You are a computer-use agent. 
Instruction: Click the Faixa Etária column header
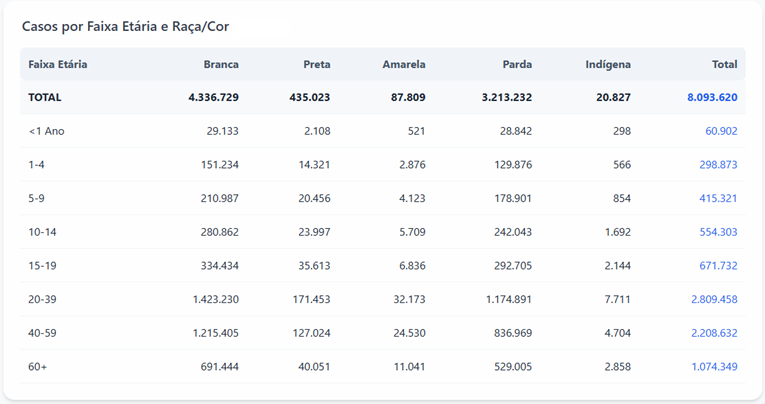point(57,64)
